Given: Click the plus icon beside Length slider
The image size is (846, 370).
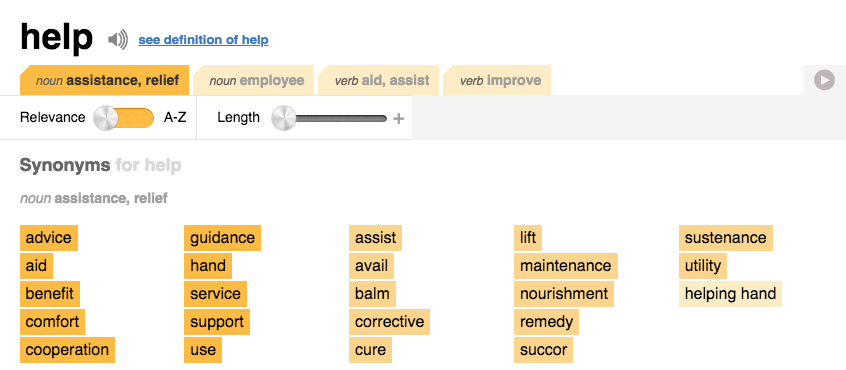Looking at the screenshot, I should tap(398, 119).
